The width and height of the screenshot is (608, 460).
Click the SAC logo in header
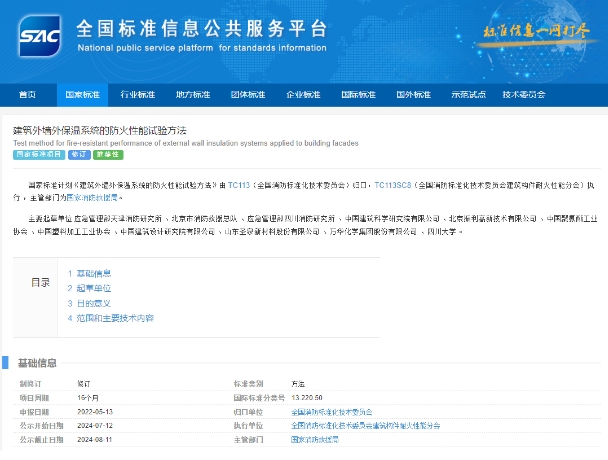(39, 37)
